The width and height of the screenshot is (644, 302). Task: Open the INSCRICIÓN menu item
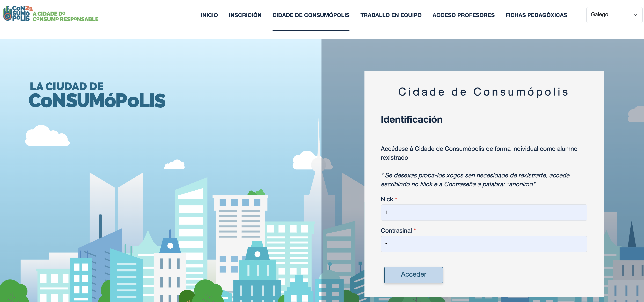(x=245, y=15)
